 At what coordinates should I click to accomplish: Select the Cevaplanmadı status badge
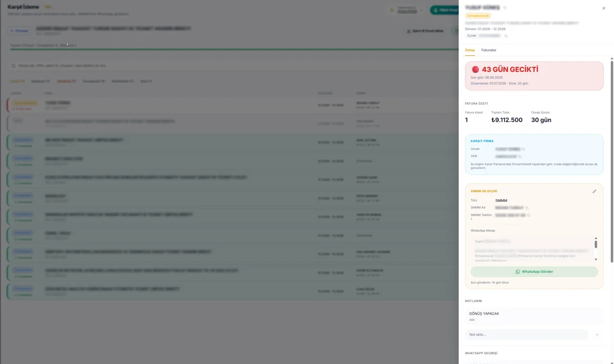tap(478, 16)
